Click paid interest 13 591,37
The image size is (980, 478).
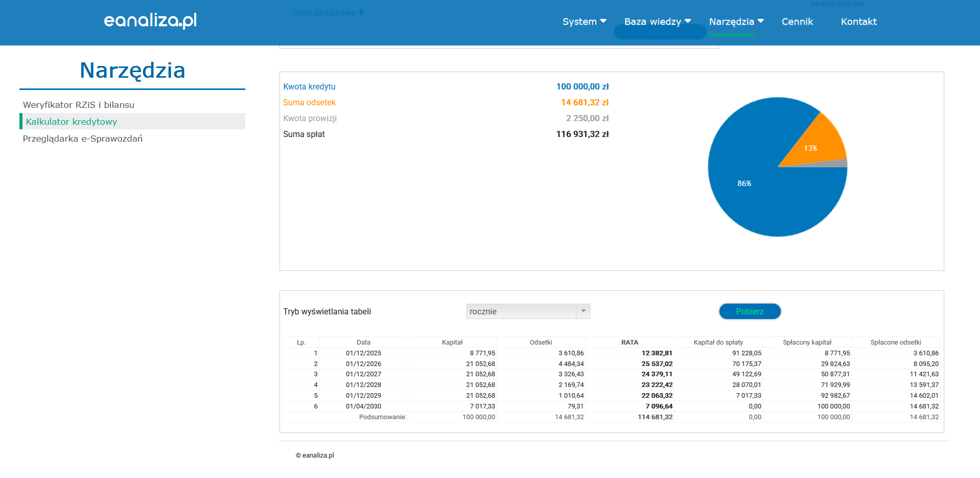pyautogui.click(x=924, y=385)
